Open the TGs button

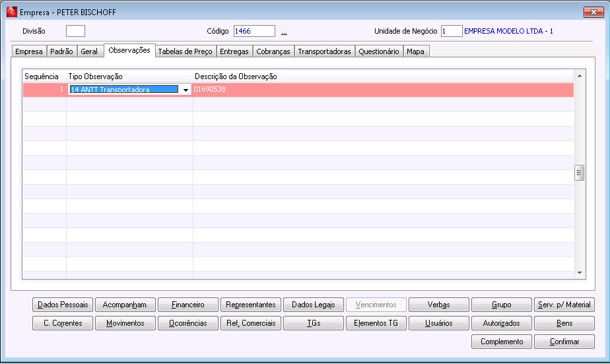[x=314, y=323]
